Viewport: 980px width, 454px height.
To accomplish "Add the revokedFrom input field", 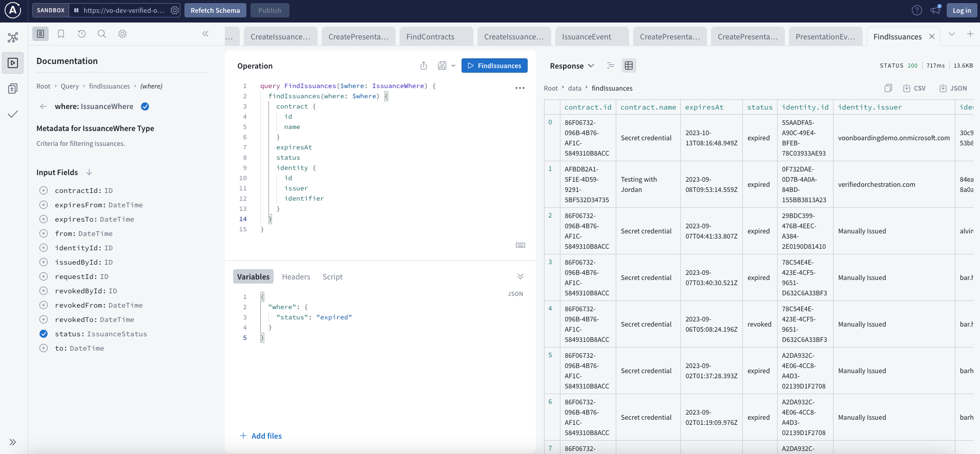I will pyautogui.click(x=44, y=305).
